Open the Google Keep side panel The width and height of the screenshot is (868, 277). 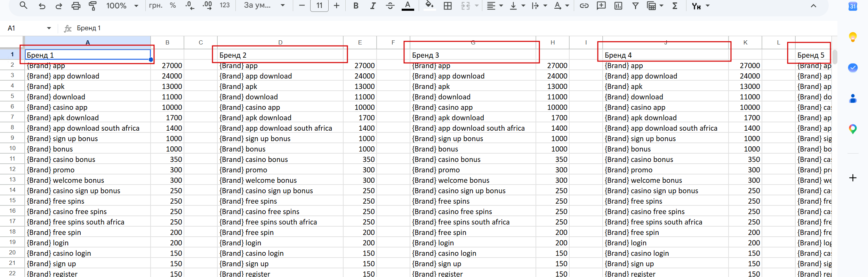[x=853, y=37]
